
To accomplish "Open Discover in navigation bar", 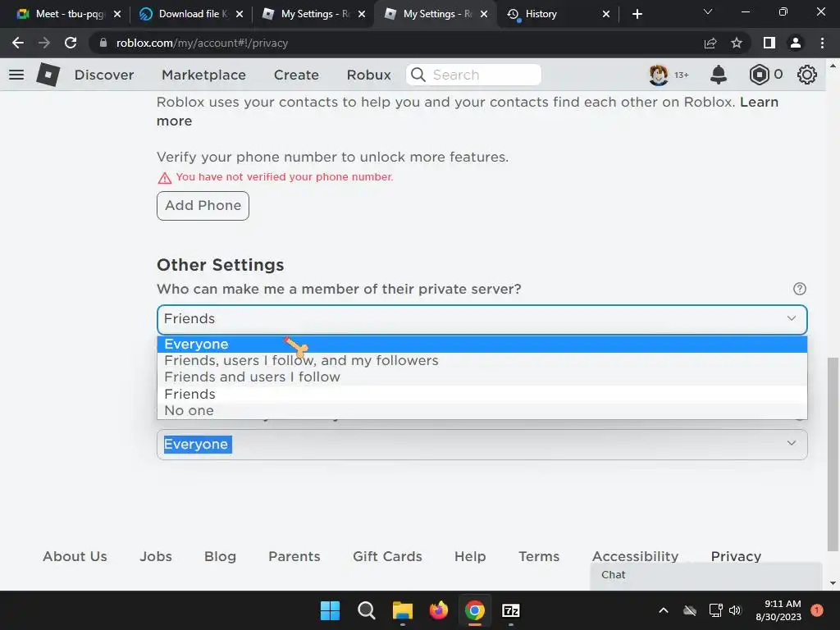I will point(104,75).
